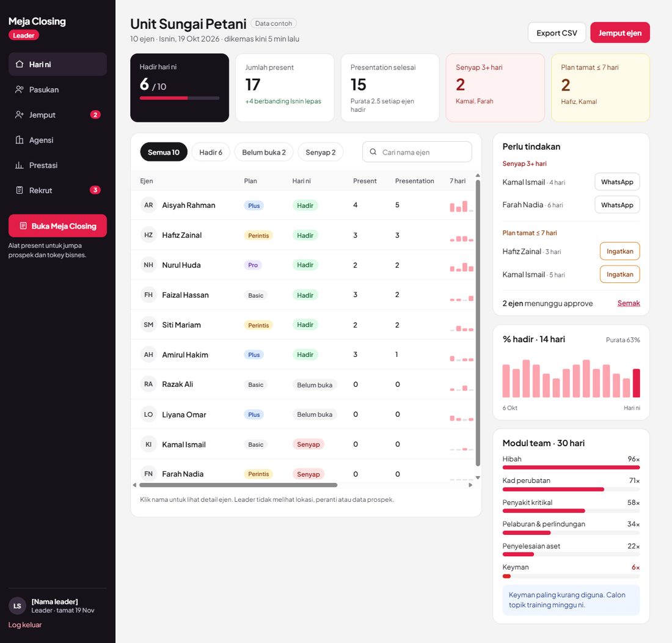Click the home icon beside Hari ni
The width and height of the screenshot is (672, 643).
point(20,64)
